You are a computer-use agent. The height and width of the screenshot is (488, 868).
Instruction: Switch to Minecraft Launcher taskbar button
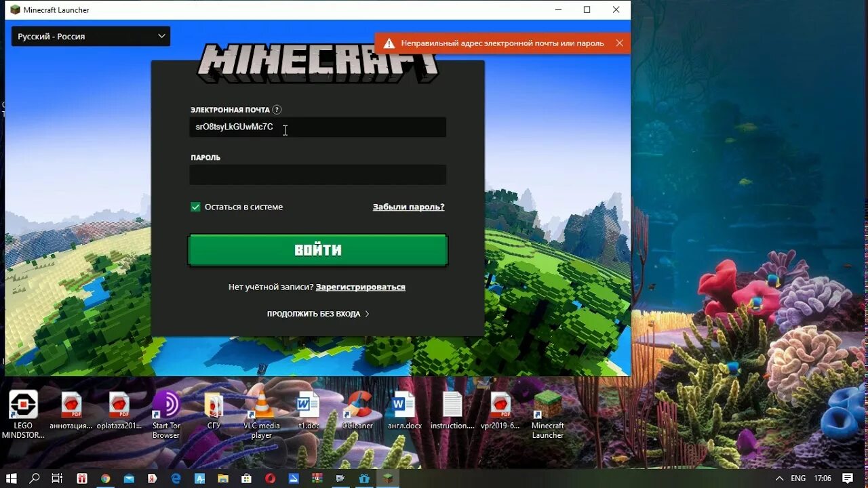click(x=387, y=478)
